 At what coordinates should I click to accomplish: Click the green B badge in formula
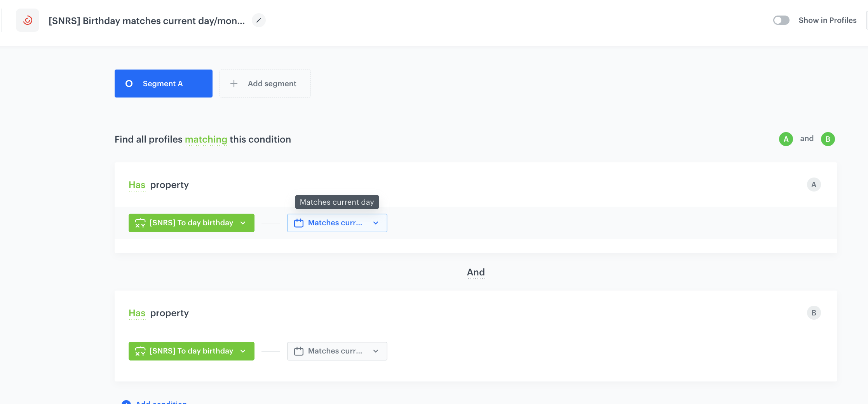pos(828,139)
